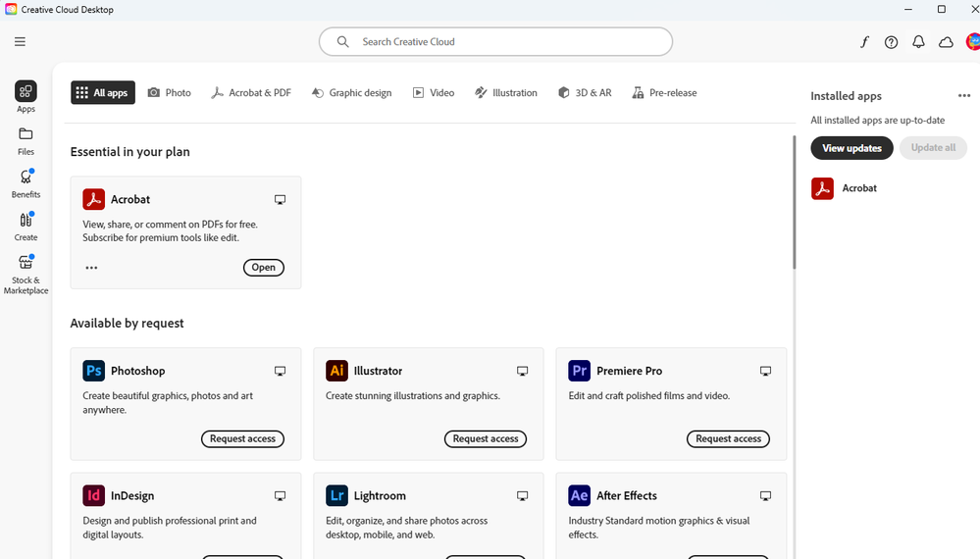Screen dimensions: 980x559
Task: Click the Premiere Pro card title text
Action: (630, 371)
